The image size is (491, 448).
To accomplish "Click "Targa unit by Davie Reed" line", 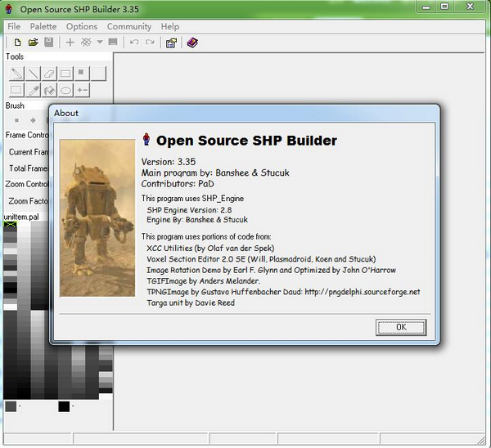I will point(191,302).
